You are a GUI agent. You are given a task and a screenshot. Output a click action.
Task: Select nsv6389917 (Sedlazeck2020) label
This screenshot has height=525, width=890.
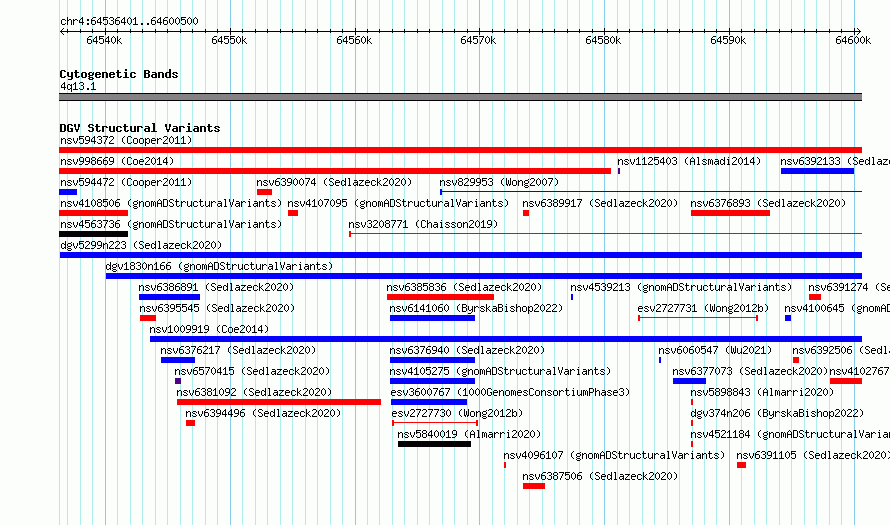point(600,203)
